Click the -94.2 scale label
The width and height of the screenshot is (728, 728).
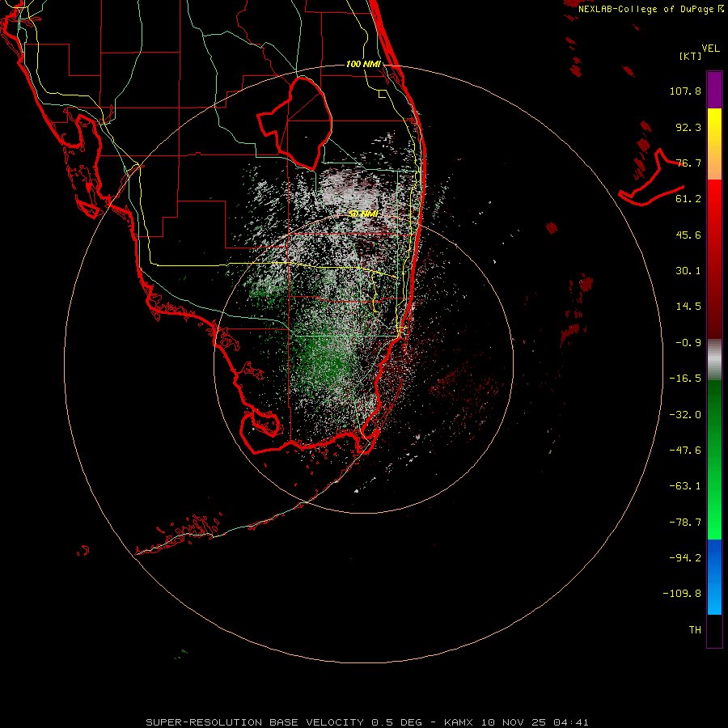[x=685, y=558]
